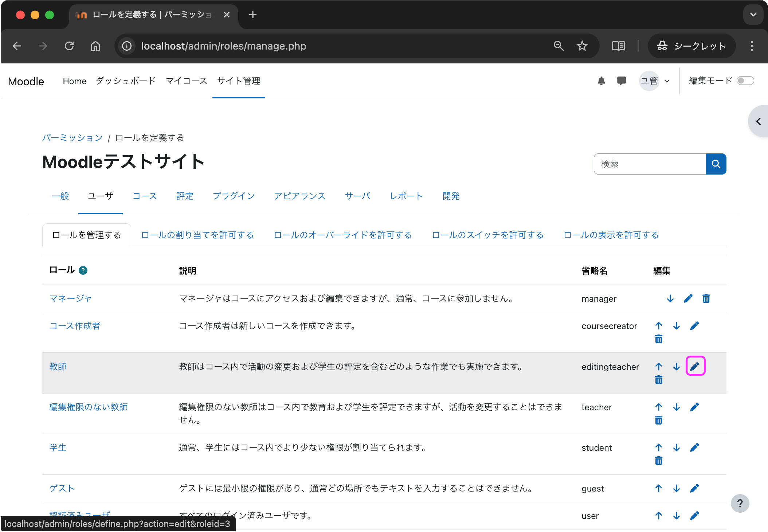Delete the teacher (編集権限のない教師) role
Viewport: 768px width, 532px height.
(658, 420)
